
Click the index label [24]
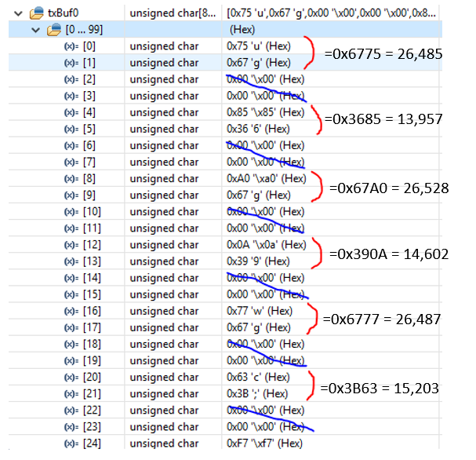(x=92, y=444)
